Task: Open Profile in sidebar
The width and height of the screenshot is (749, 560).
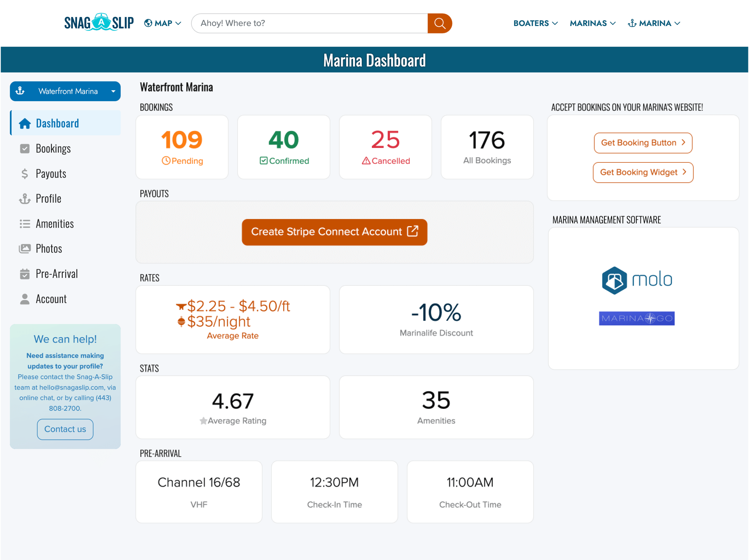Action: click(x=65, y=199)
